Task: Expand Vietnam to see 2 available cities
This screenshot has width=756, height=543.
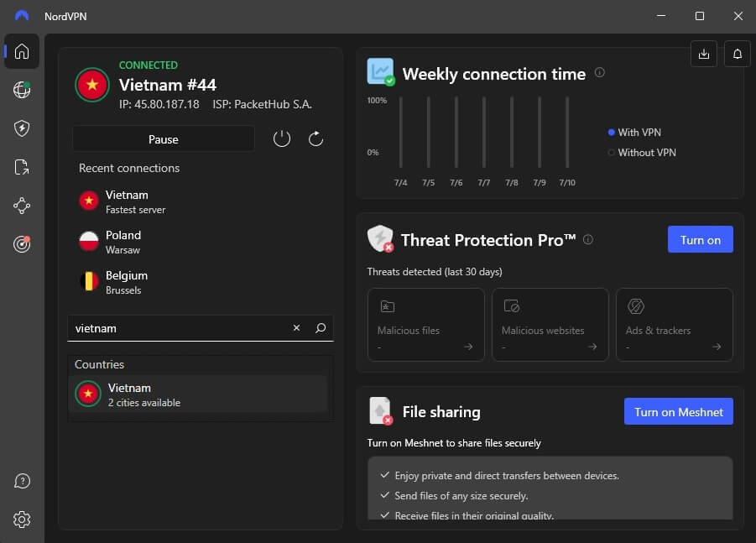Action: click(199, 394)
